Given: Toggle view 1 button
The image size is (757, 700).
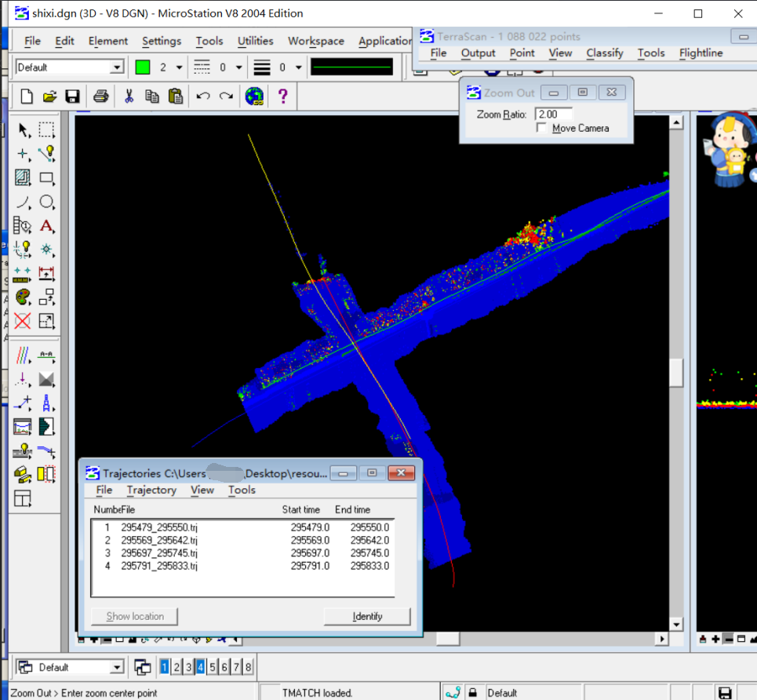Looking at the screenshot, I should point(165,667).
